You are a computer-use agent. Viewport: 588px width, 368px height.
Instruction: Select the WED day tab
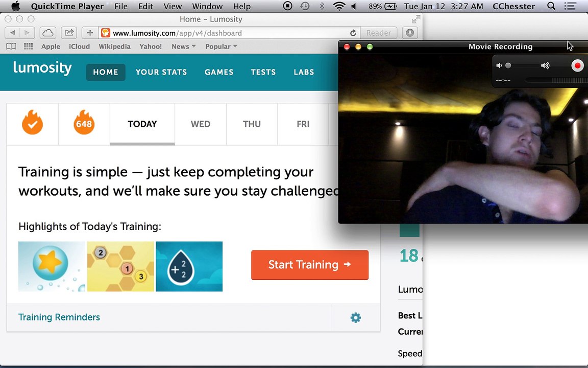pyautogui.click(x=201, y=124)
